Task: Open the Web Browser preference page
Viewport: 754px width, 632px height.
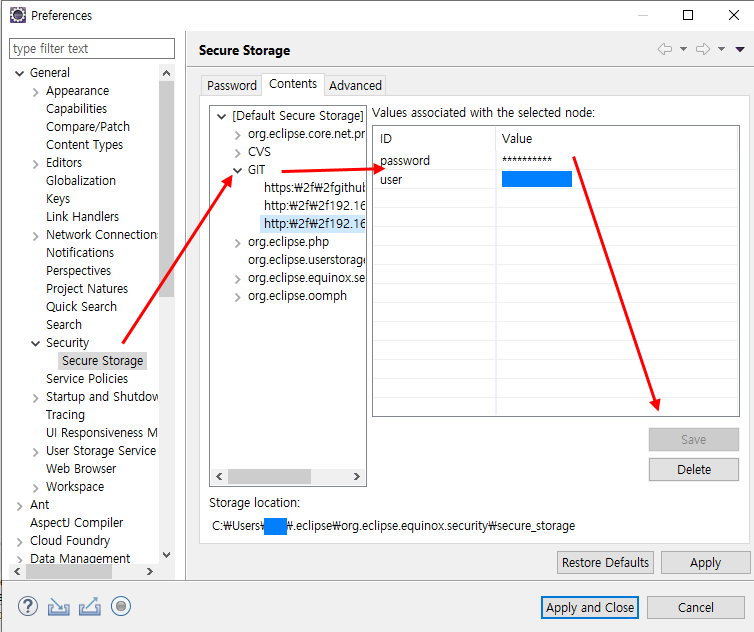Action: [x=81, y=469]
